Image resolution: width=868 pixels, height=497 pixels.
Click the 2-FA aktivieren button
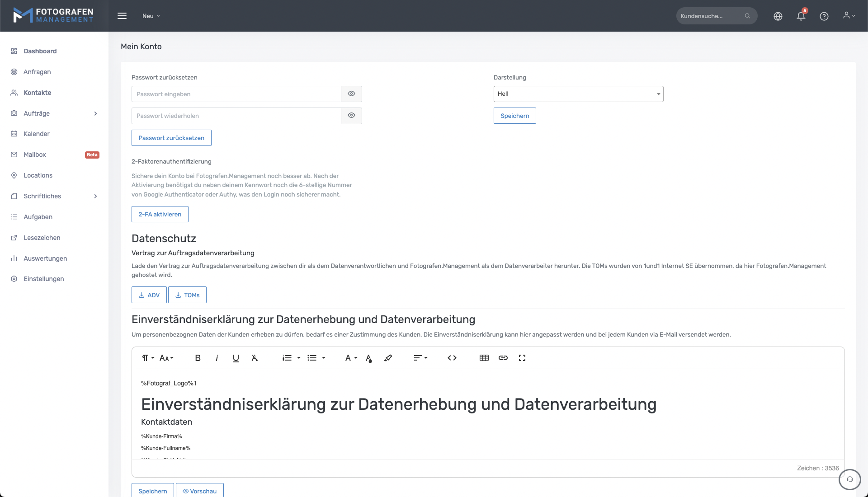pos(160,214)
